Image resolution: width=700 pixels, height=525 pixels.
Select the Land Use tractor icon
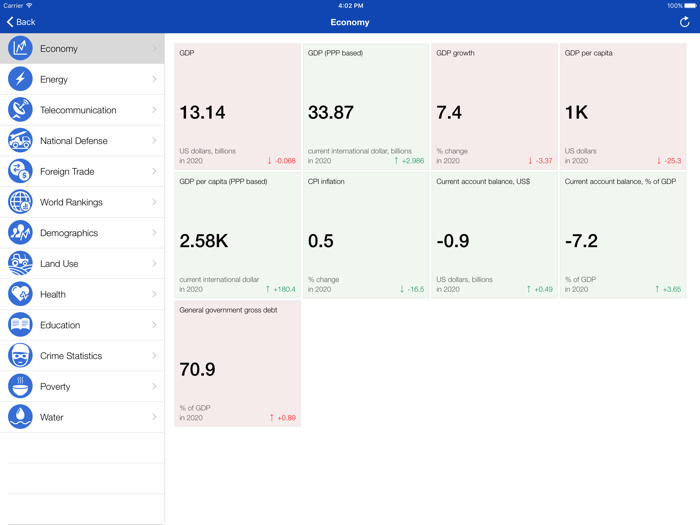pos(20,263)
